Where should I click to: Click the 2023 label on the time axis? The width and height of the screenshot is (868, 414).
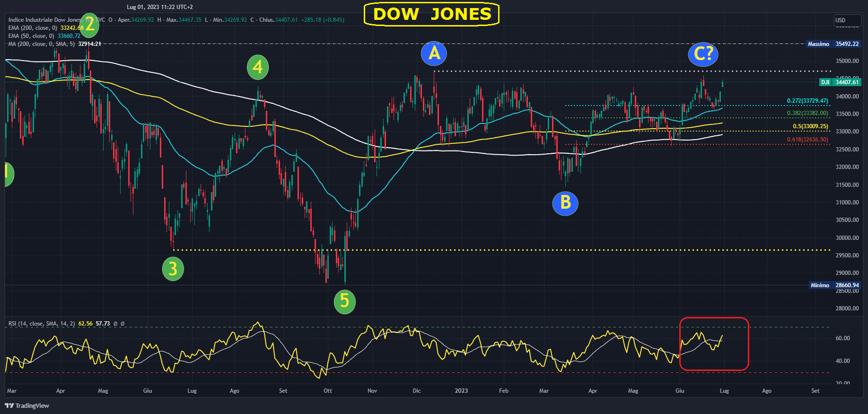coord(461,391)
